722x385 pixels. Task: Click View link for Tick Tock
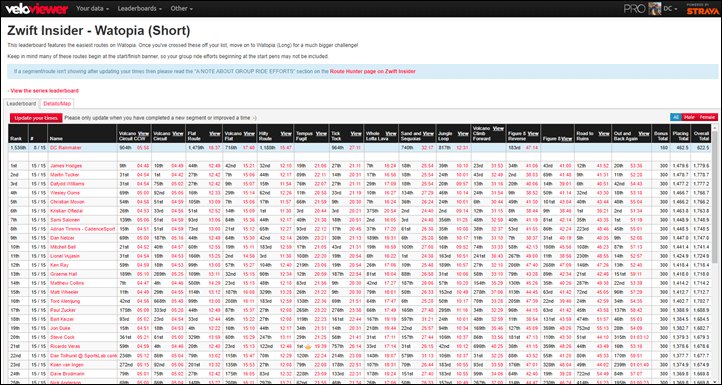coord(356,134)
